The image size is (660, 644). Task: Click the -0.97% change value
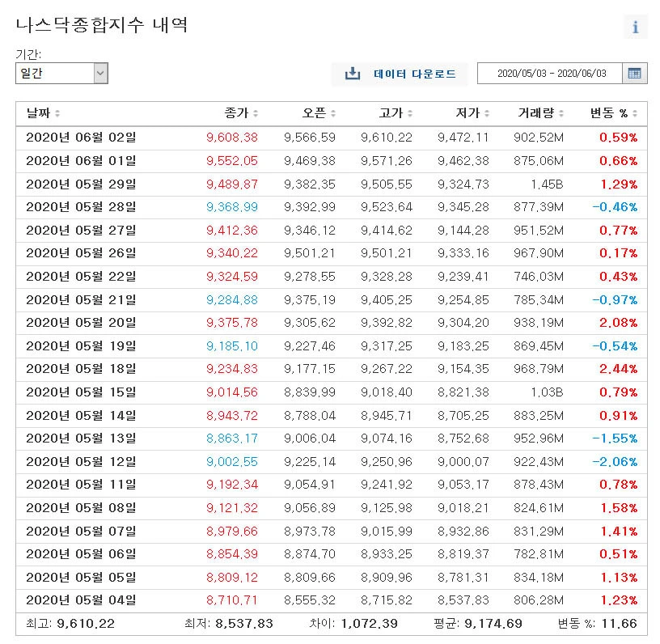[615, 299]
